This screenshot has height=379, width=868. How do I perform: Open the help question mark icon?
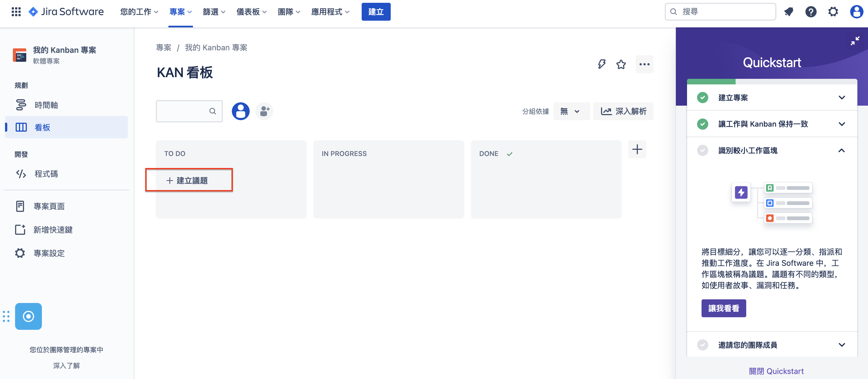click(811, 12)
